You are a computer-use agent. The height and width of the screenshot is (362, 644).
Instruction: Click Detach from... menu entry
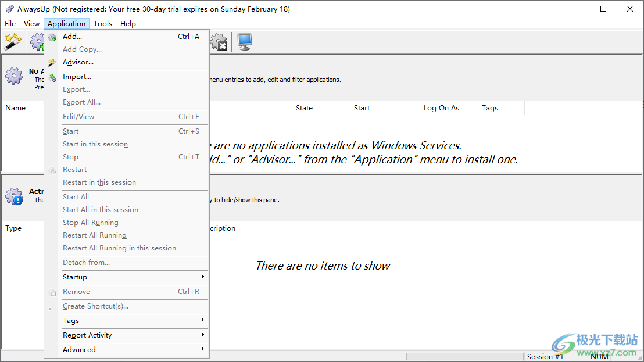tap(127, 263)
